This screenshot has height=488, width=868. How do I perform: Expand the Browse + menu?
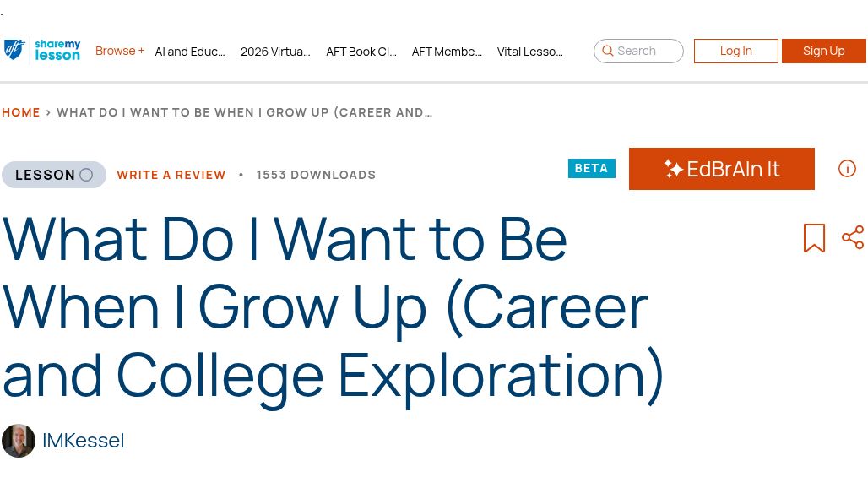point(119,51)
